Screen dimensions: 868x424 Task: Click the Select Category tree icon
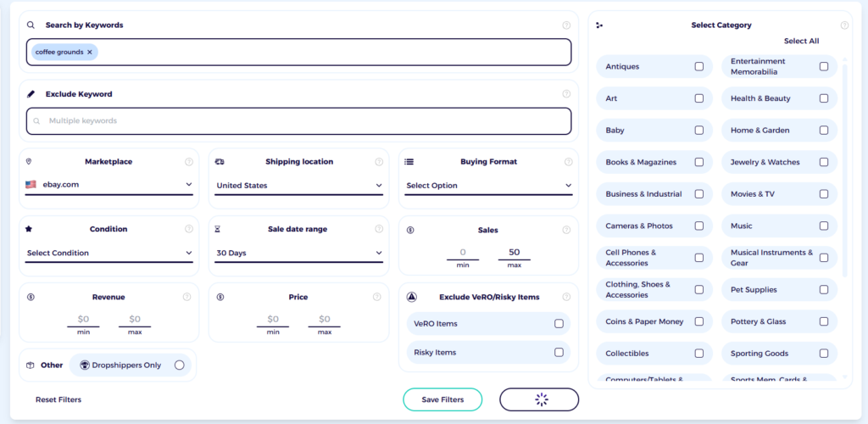pyautogui.click(x=599, y=25)
